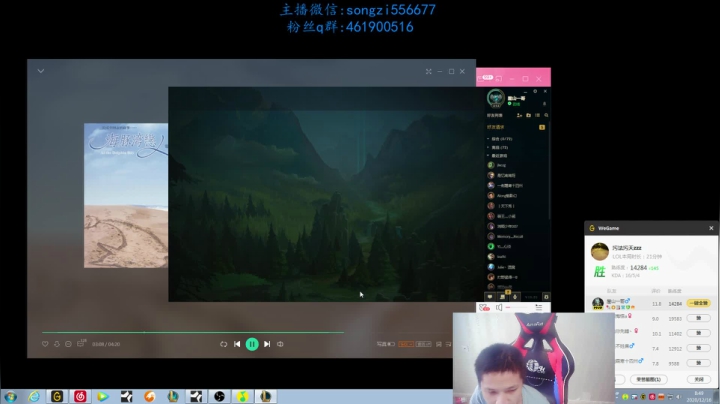The height and width of the screenshot is (404, 720).
Task: Open NetEase Cloud Music from the taskbar
Action: [80, 396]
